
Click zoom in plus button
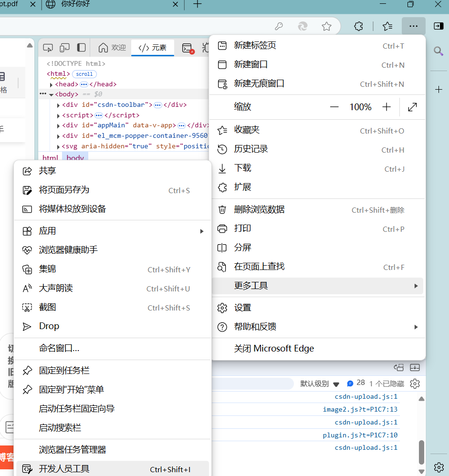pyautogui.click(x=386, y=107)
